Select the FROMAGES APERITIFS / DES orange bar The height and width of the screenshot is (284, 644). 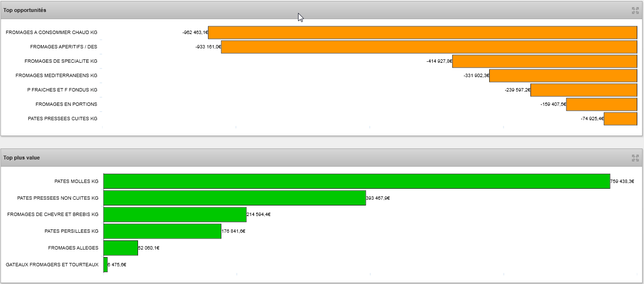(429, 47)
